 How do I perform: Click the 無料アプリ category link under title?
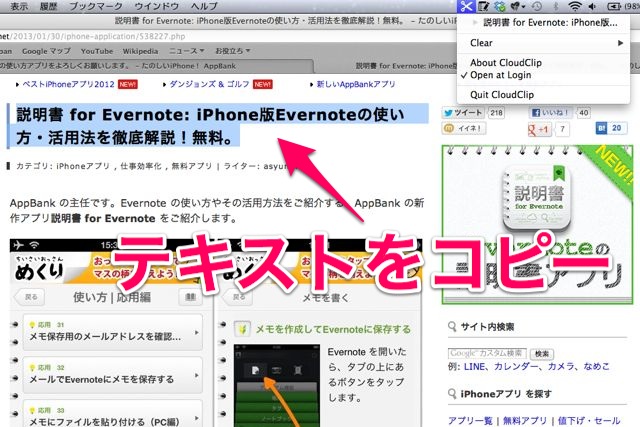pos(191,166)
